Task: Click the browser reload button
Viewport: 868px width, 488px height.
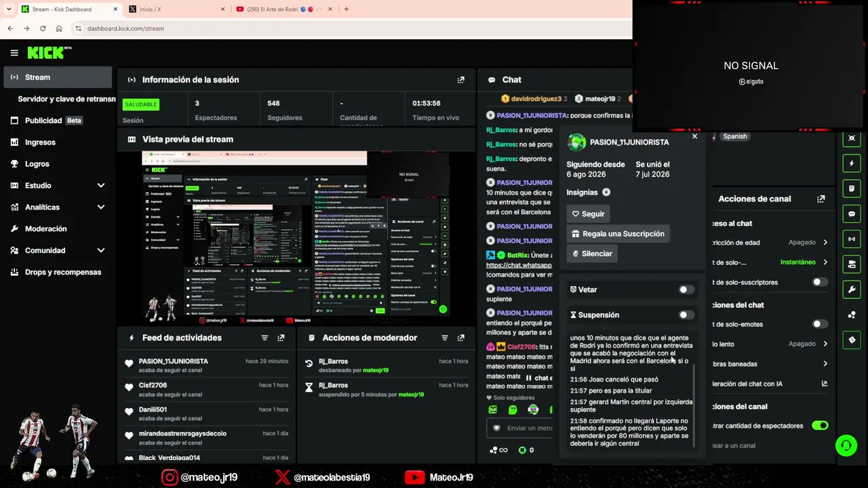Action: pyautogui.click(x=43, y=28)
